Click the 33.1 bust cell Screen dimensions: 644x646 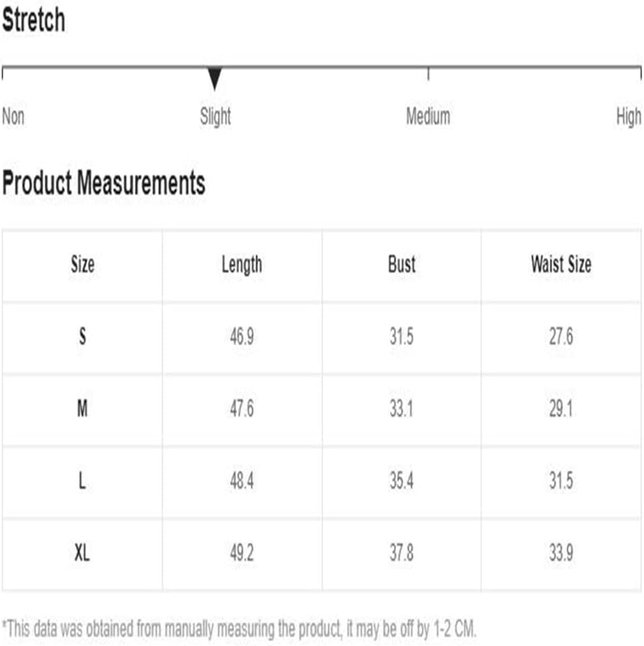[401, 409]
